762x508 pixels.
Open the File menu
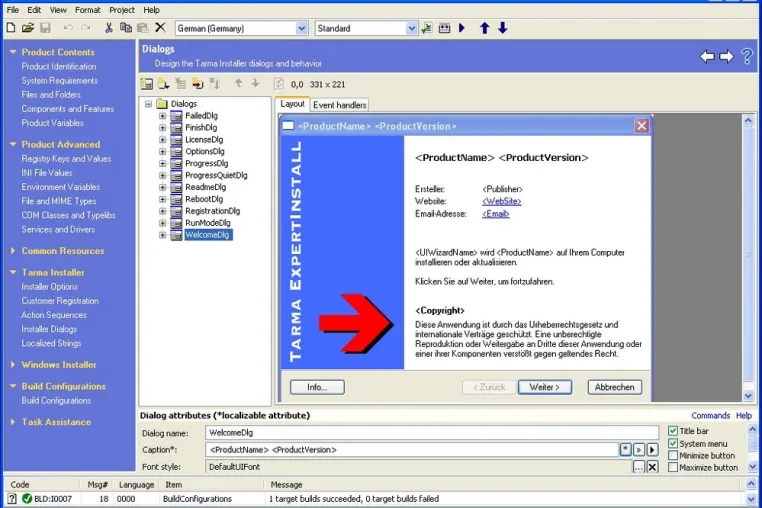[x=13, y=10]
